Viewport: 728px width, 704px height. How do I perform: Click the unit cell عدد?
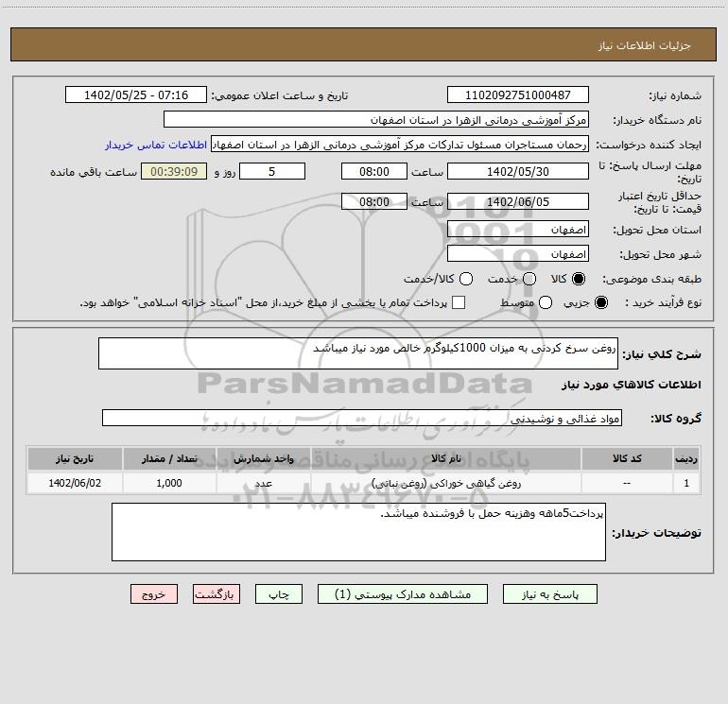[263, 484]
